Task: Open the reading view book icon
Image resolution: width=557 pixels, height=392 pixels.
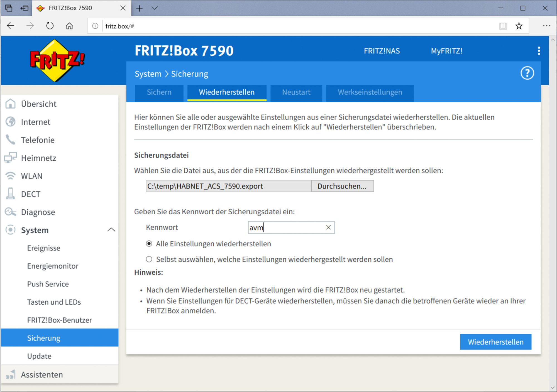Action: (503, 26)
